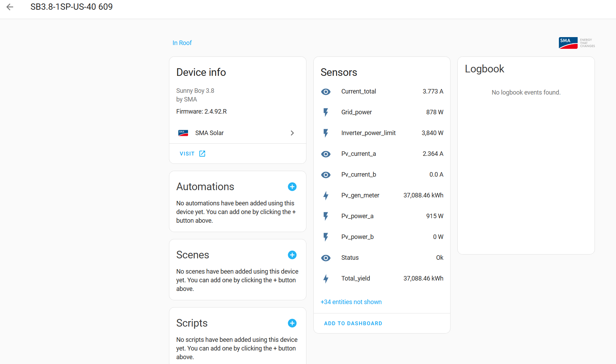Screen dimensions: 616x364
Task: Click the eye icon beside Current_total
Action: (x=326, y=91)
